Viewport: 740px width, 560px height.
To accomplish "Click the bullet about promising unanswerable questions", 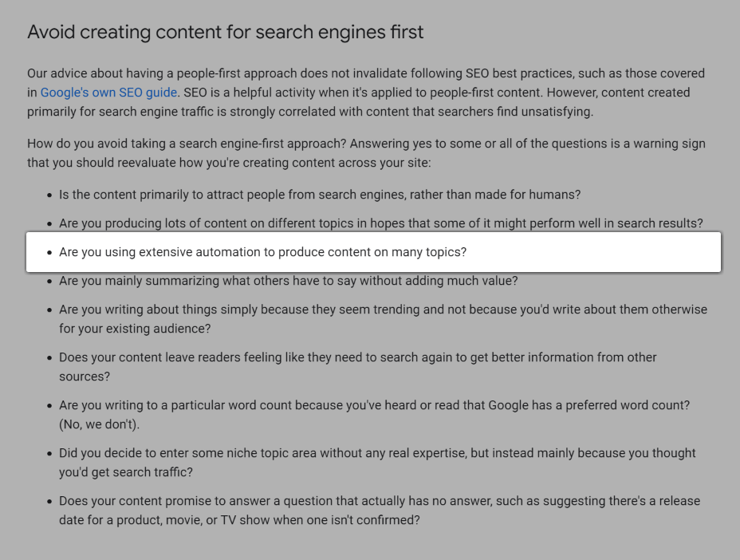I will click(379, 501).
